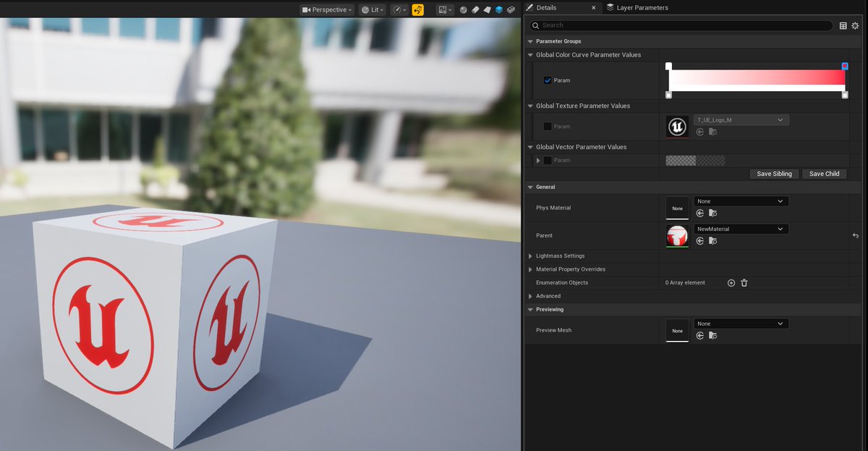This screenshot has width=868, height=451.
Task: Browse to Preview Mesh asset
Action: coord(712,335)
